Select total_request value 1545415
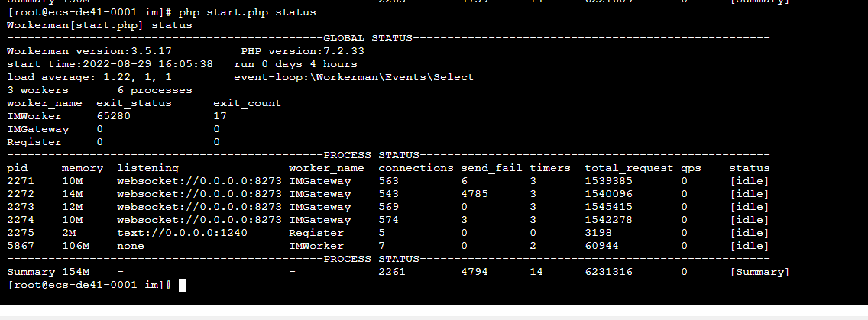The height and width of the screenshot is (320, 868). point(609,207)
